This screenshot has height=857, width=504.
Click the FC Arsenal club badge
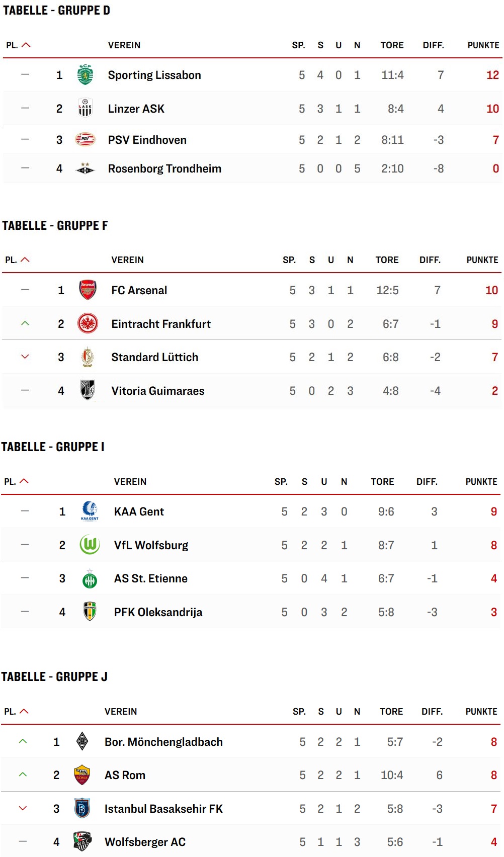pos(88,290)
